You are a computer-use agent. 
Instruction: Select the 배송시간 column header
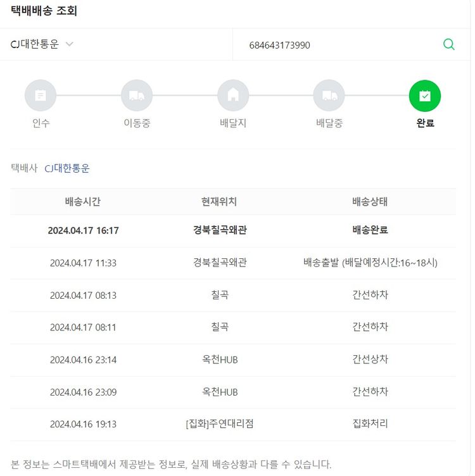[83, 202]
